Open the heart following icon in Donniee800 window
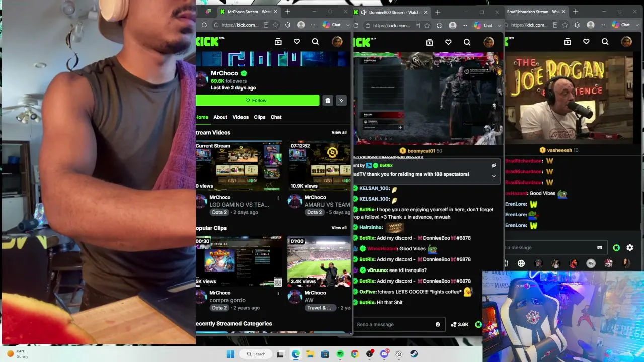Image resolution: width=644 pixels, height=362 pixels. [448, 42]
